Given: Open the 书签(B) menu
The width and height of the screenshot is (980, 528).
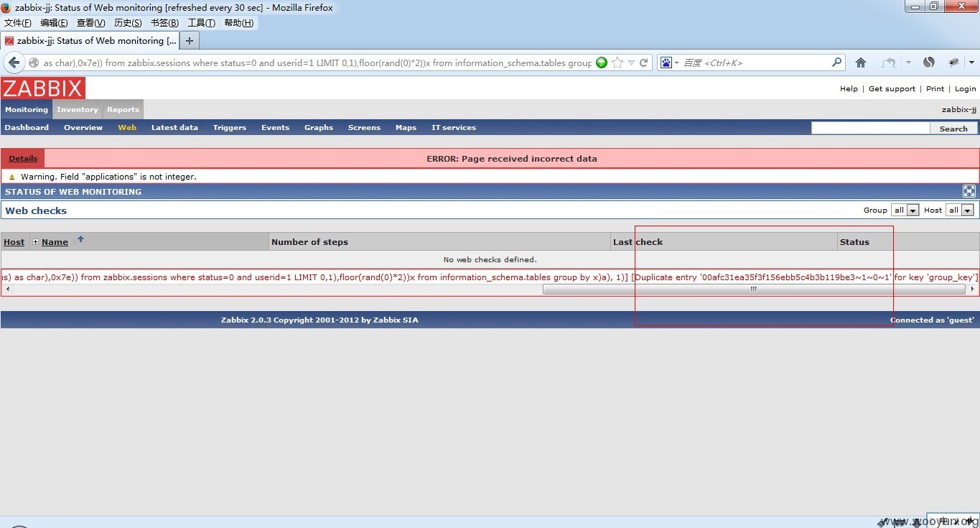Looking at the screenshot, I should point(164,23).
